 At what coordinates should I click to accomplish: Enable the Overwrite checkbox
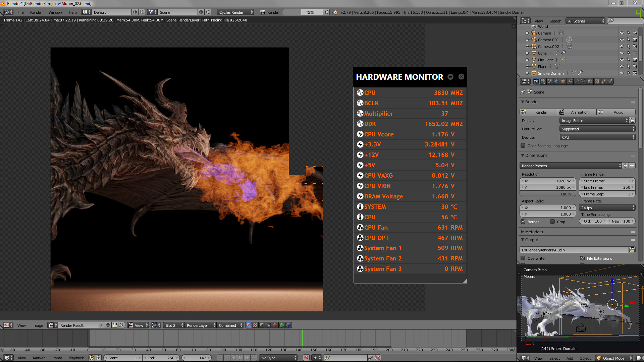point(523,258)
